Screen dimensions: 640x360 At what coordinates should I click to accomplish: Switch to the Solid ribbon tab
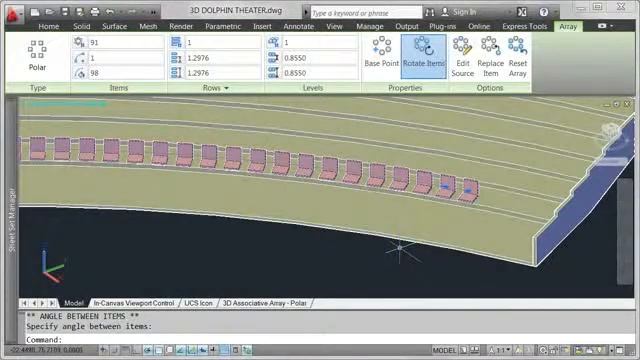pyautogui.click(x=81, y=27)
